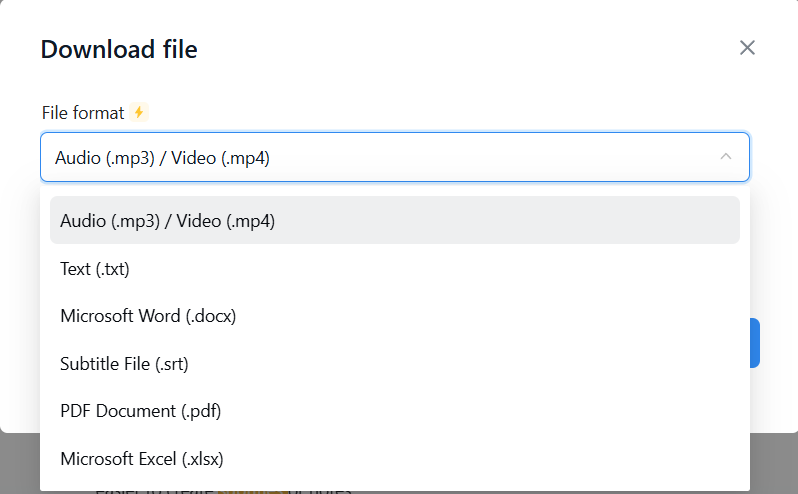
Task: Choose PDF Document (.pdf) format
Action: [140, 411]
